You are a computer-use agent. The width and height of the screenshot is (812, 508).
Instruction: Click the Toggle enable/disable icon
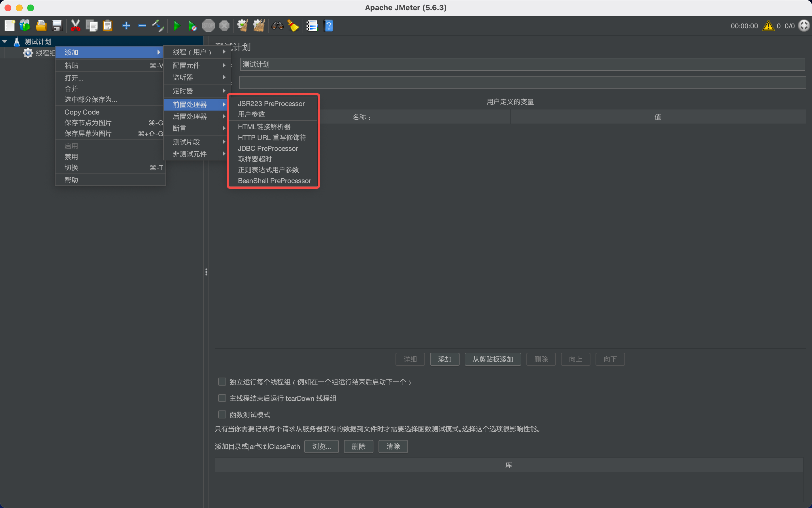click(x=158, y=26)
